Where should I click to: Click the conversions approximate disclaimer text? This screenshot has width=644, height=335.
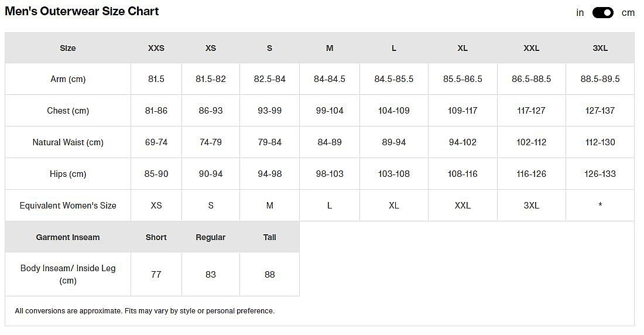pyautogui.click(x=145, y=311)
